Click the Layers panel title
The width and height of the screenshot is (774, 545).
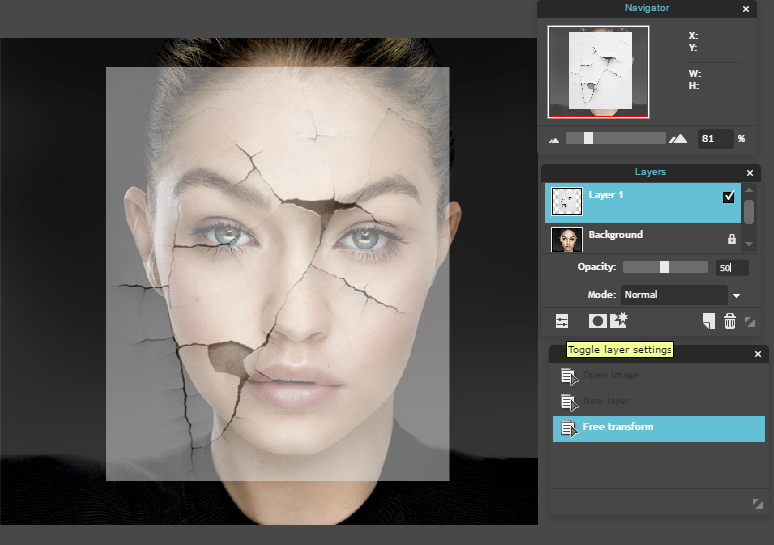(650, 172)
